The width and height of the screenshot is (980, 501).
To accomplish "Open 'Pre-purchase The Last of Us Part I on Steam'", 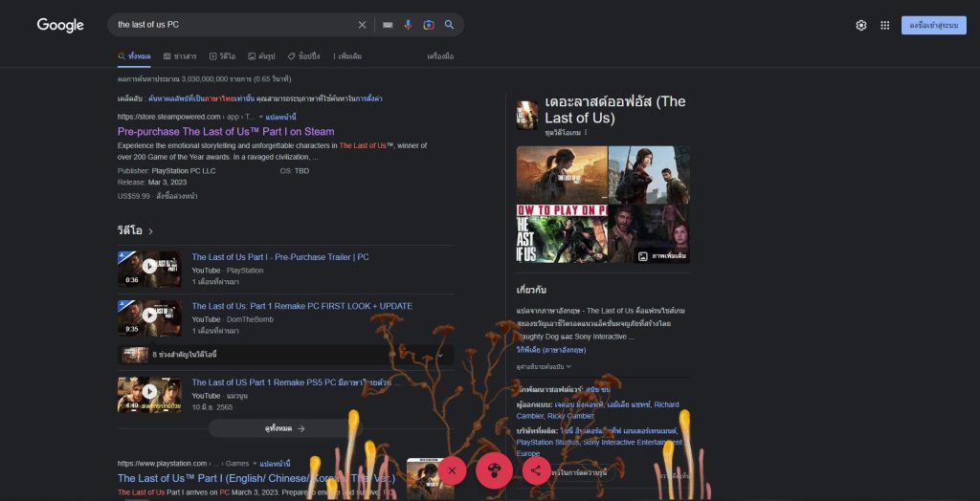I will click(226, 132).
